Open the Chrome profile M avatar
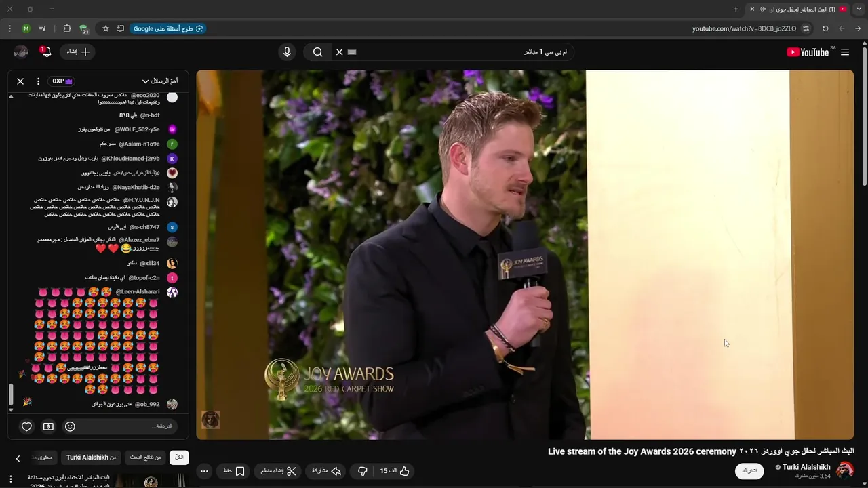This screenshot has height=488, width=868. point(26,28)
